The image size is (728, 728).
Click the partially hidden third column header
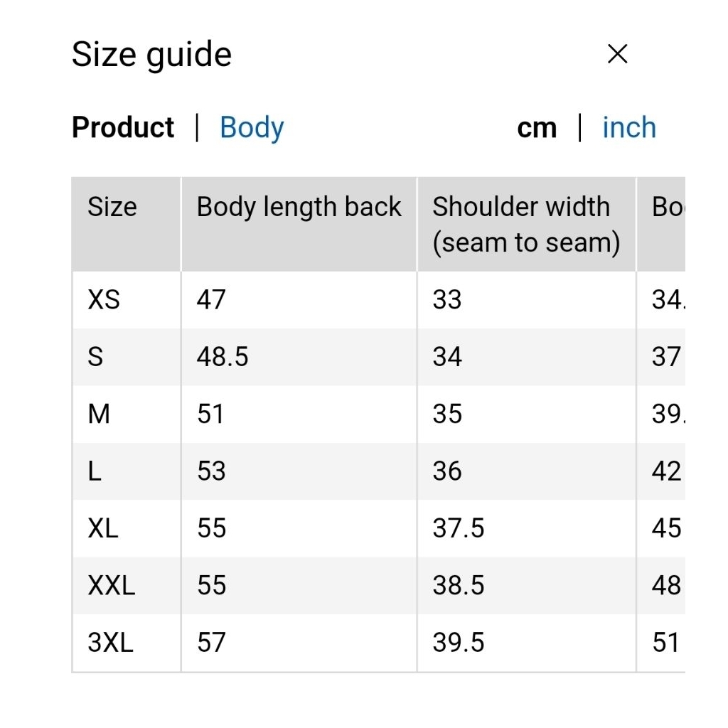click(x=667, y=208)
